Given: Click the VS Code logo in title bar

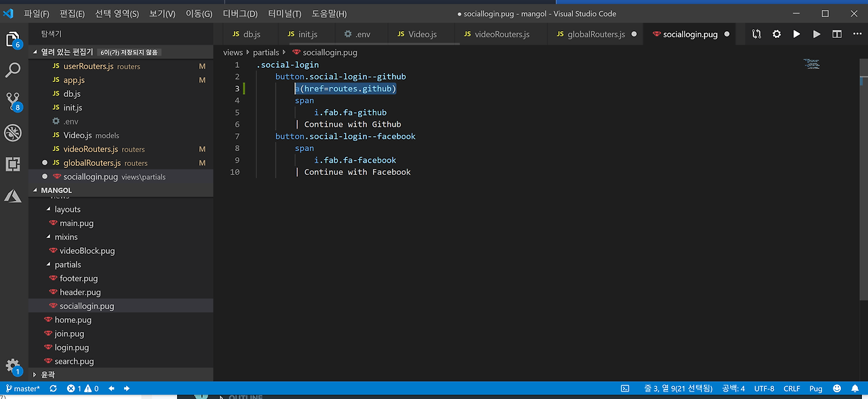Looking at the screenshot, I should (8, 13).
